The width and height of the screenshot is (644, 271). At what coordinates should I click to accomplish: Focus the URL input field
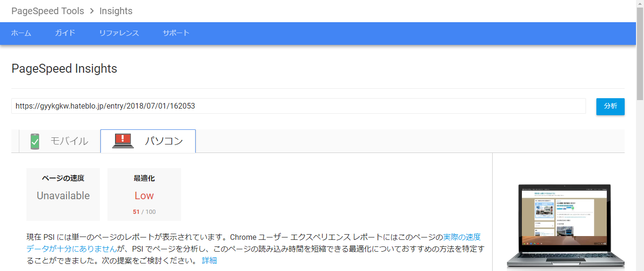click(298, 106)
